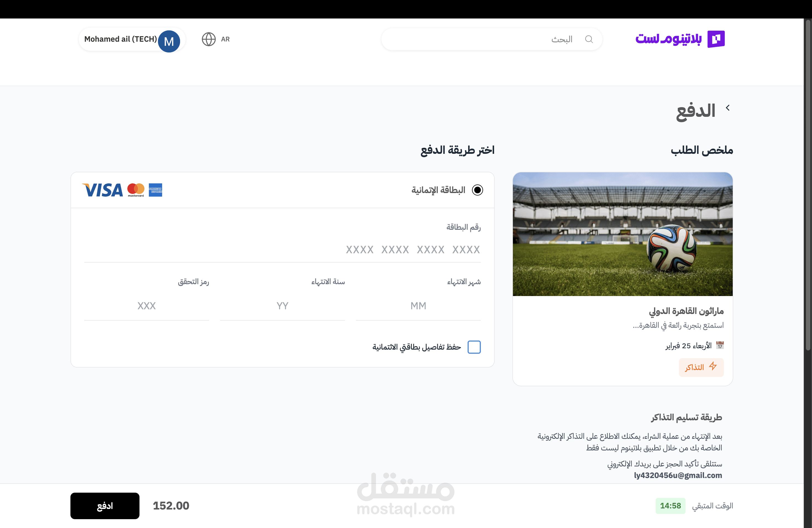
Task: Focus the MM expiry month field
Action: tap(418, 306)
